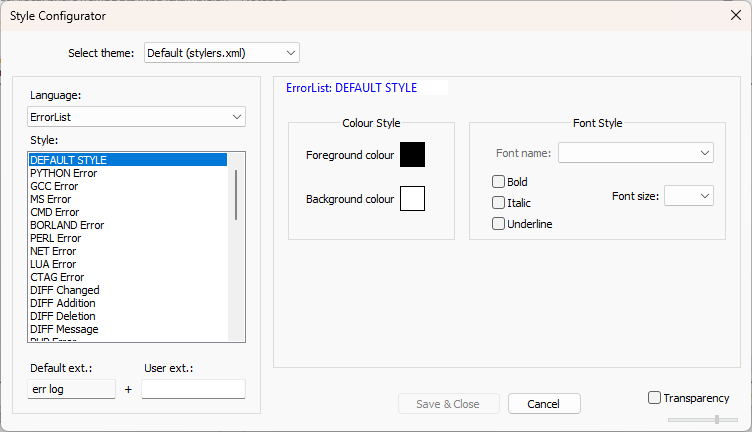Select DIFF Addition style
This screenshot has height=432, width=752.
128,303
